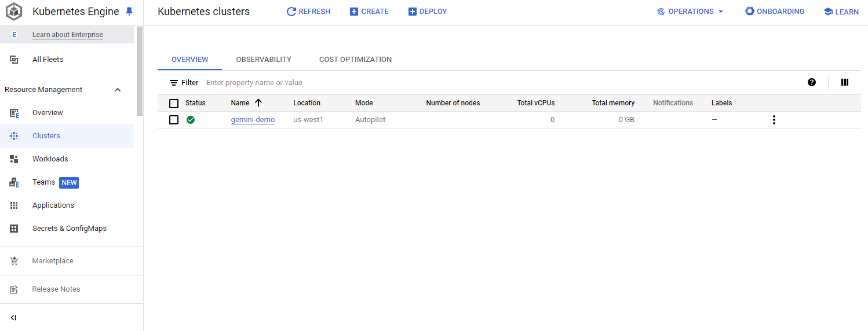Click the us-west1 location cell
The height and width of the screenshot is (331, 868).
pos(308,120)
